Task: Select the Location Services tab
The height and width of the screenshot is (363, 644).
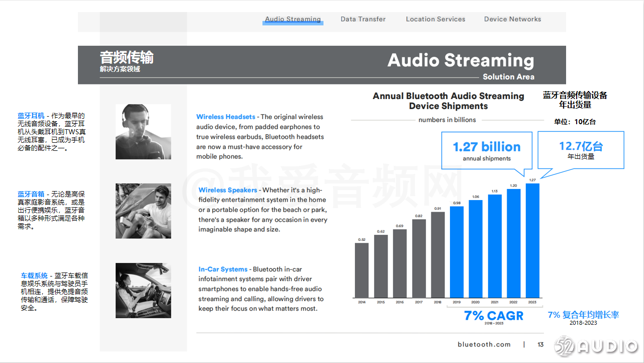Action: tap(435, 19)
